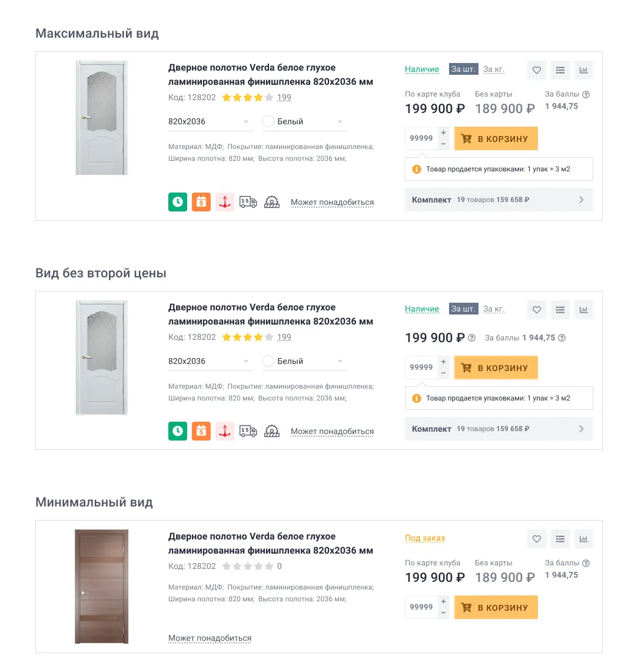Click the list icon in Вид без второй цены card
The image size is (638, 672).
point(560,310)
